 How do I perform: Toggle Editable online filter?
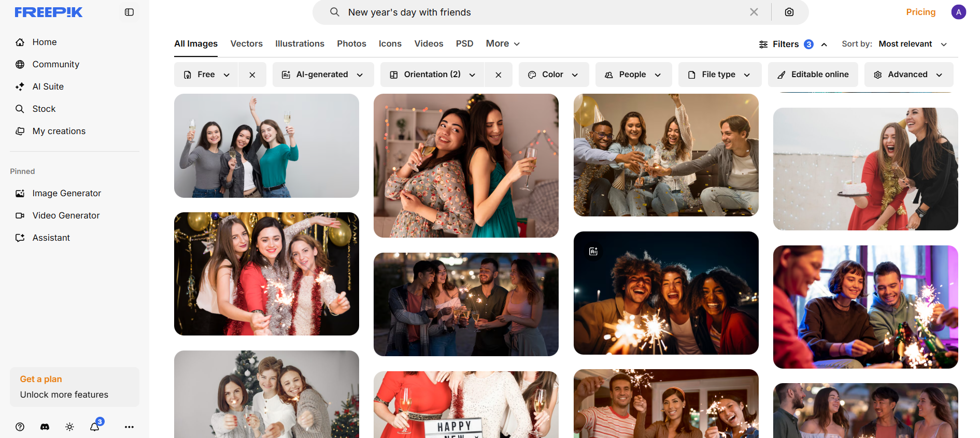(x=813, y=75)
